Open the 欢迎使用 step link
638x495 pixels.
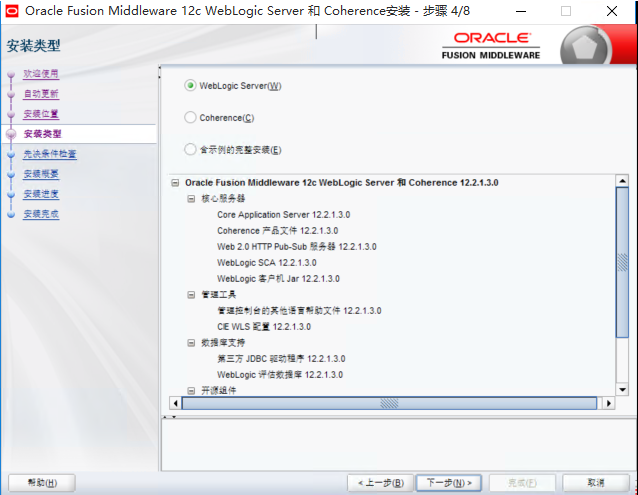pyautogui.click(x=41, y=74)
